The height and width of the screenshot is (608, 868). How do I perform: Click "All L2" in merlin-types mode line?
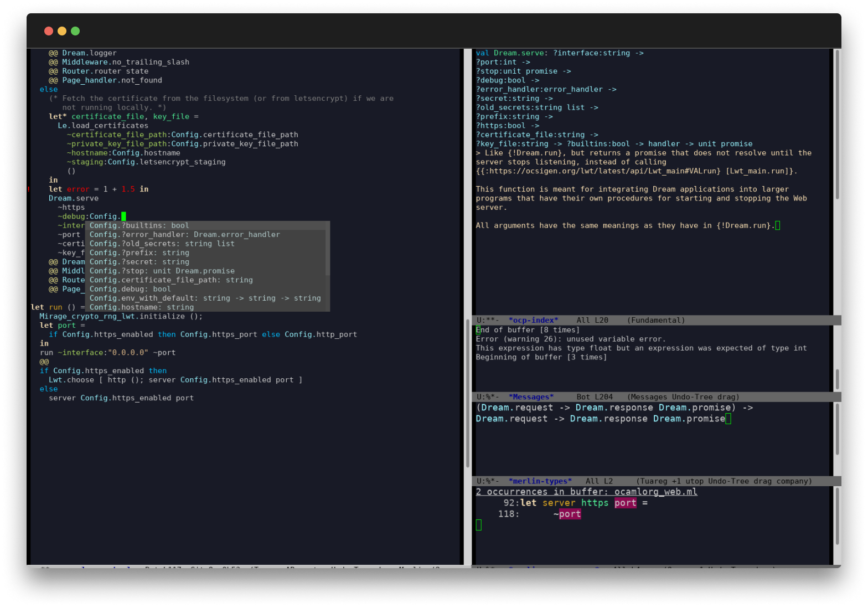[x=599, y=481]
